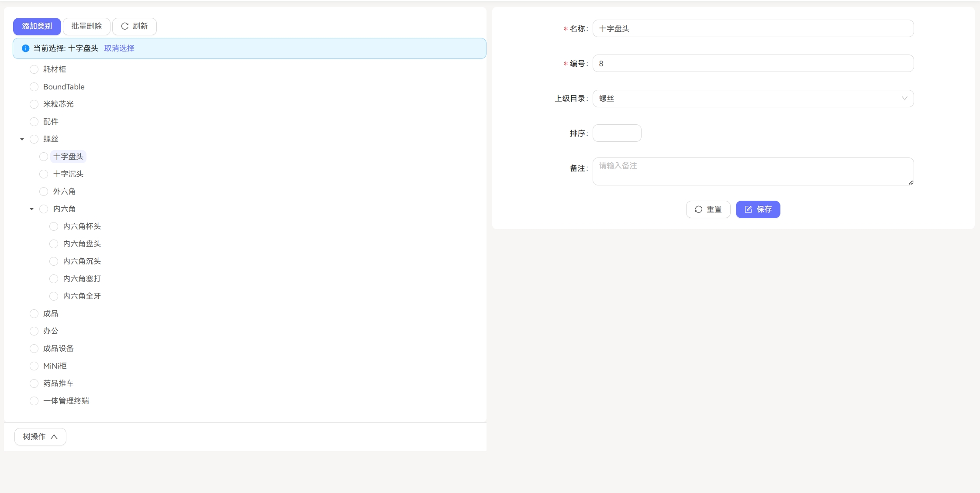This screenshot has height=493, width=980.
Task: Click the 添加类别 button
Action: tap(37, 26)
